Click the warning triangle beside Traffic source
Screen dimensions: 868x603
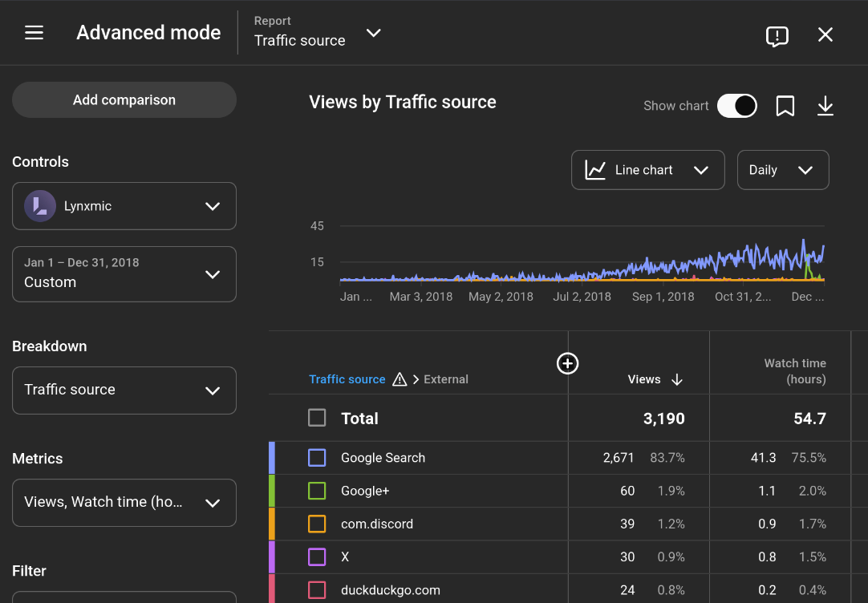400,379
